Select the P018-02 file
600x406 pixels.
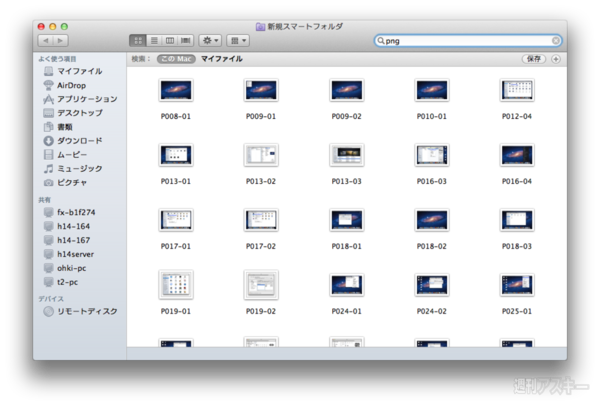click(x=432, y=220)
